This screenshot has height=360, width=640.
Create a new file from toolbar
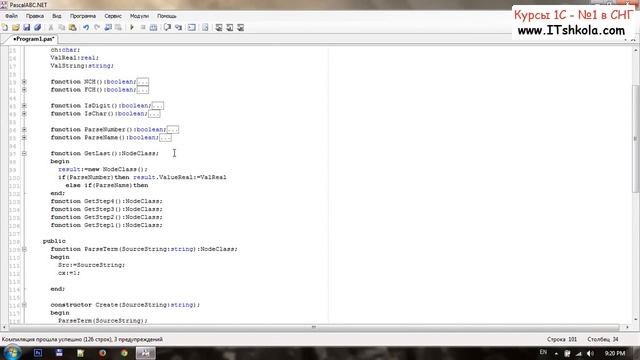[5, 27]
